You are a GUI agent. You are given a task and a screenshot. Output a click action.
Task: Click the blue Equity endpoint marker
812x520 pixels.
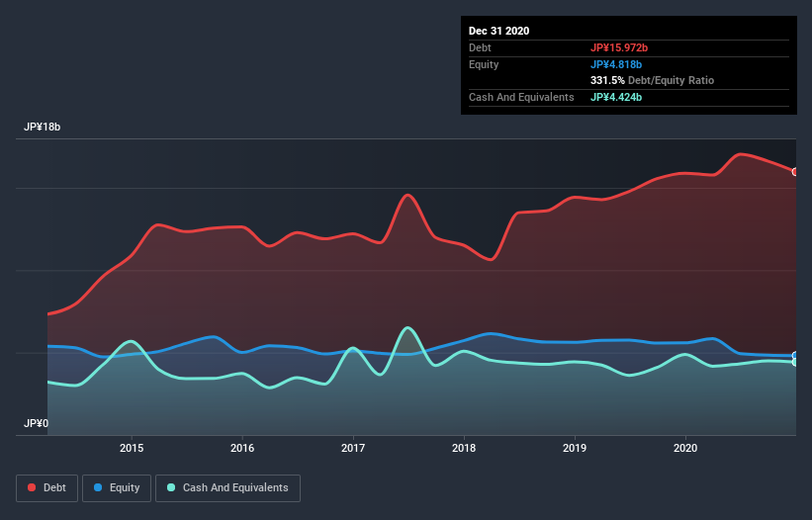point(795,356)
